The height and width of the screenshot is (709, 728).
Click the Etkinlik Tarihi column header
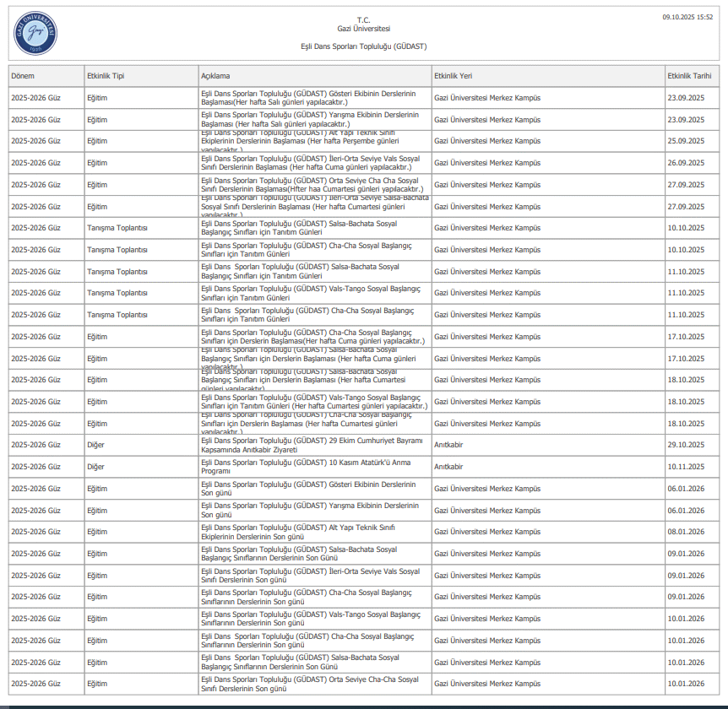(x=689, y=76)
